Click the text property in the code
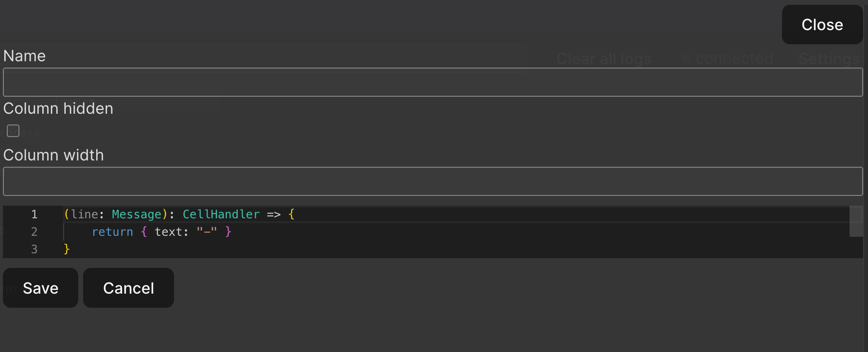868x352 pixels. pyautogui.click(x=168, y=232)
